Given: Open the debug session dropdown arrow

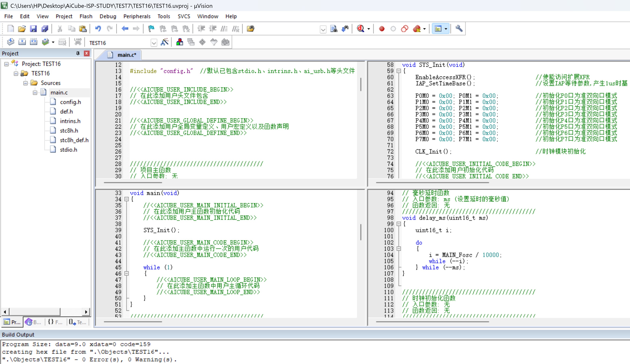Looking at the screenshot, I should 368,29.
